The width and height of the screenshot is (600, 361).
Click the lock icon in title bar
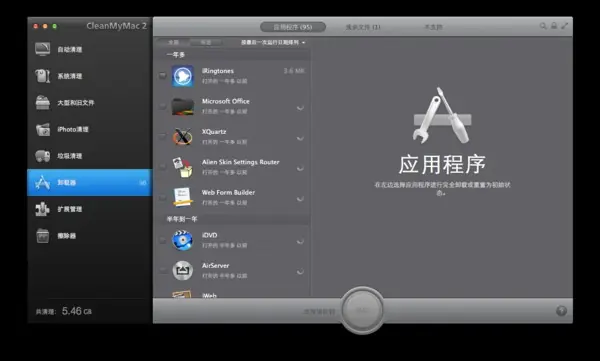[554, 26]
